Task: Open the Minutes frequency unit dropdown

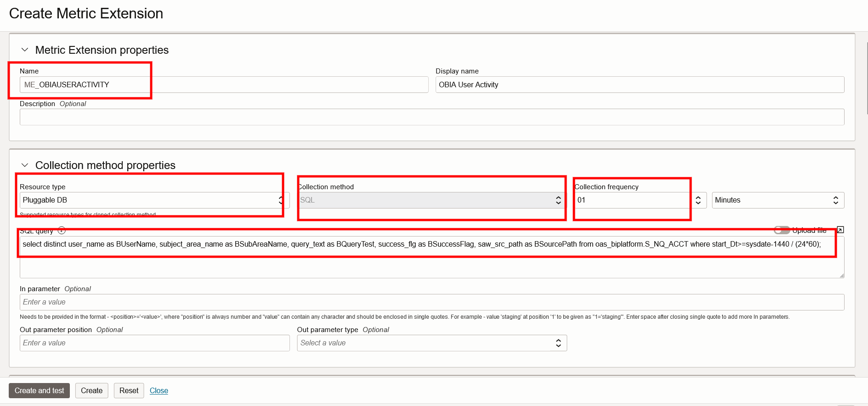Action: [778, 200]
